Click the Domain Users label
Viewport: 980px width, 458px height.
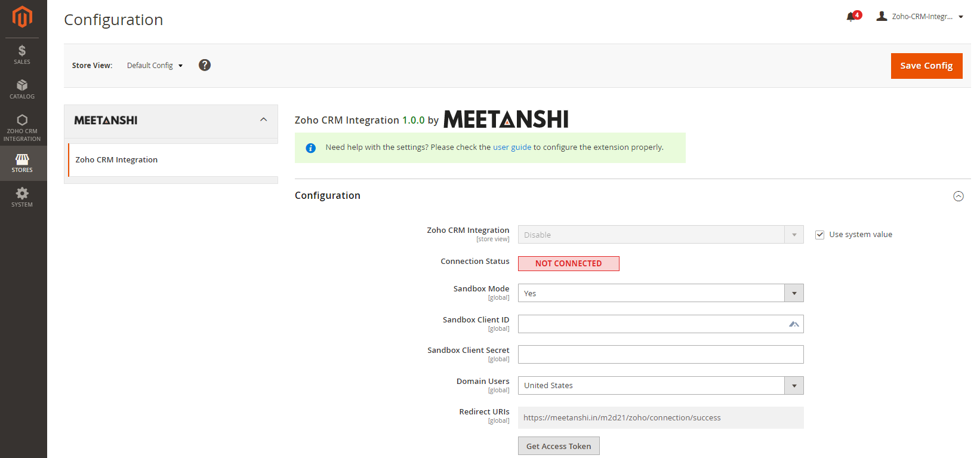(x=483, y=382)
